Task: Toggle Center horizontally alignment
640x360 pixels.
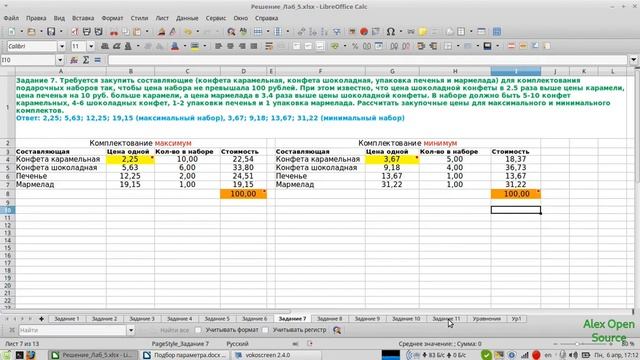Action: (230, 46)
